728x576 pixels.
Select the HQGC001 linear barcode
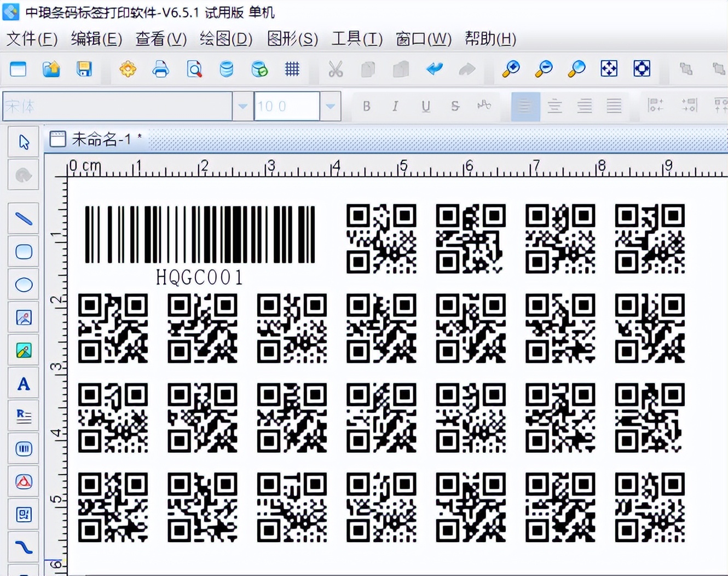200,234
